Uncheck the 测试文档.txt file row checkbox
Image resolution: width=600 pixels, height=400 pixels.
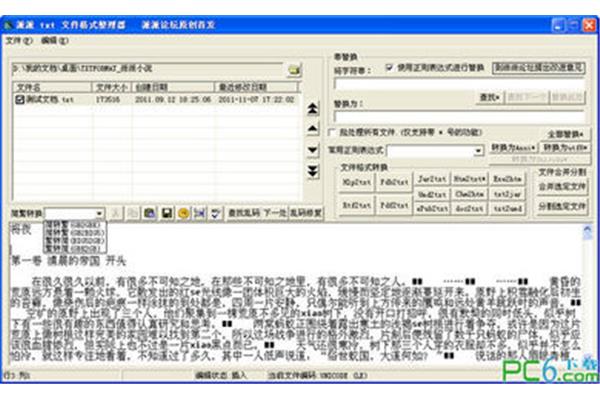[20, 100]
